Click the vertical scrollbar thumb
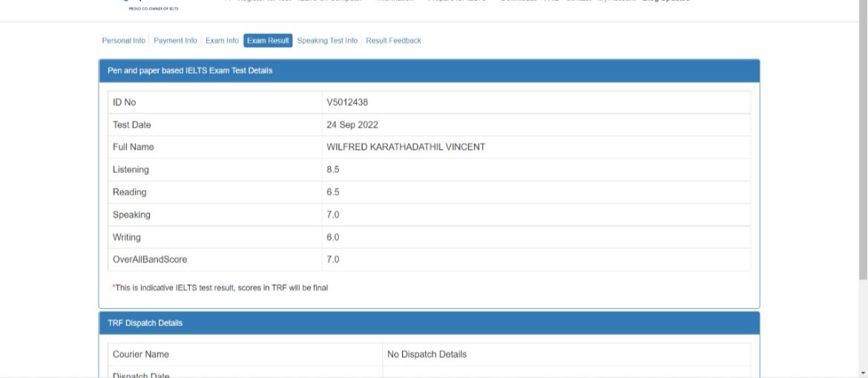The width and height of the screenshot is (868, 378). click(x=863, y=139)
